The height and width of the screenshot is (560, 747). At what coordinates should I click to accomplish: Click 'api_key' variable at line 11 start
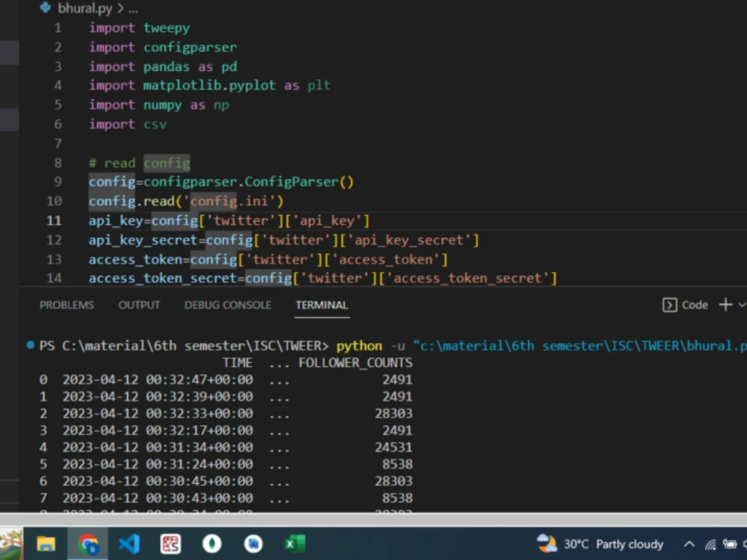(116, 221)
